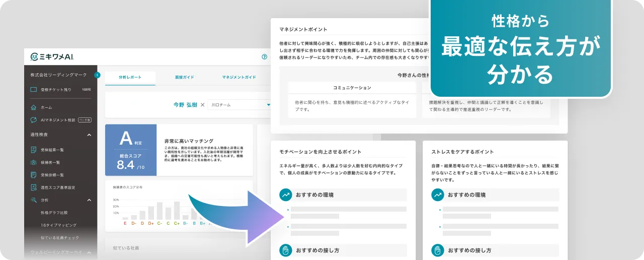The image size is (644, 260).
Task: Switch to the マネジメントガイド tab
Action: coord(239,77)
